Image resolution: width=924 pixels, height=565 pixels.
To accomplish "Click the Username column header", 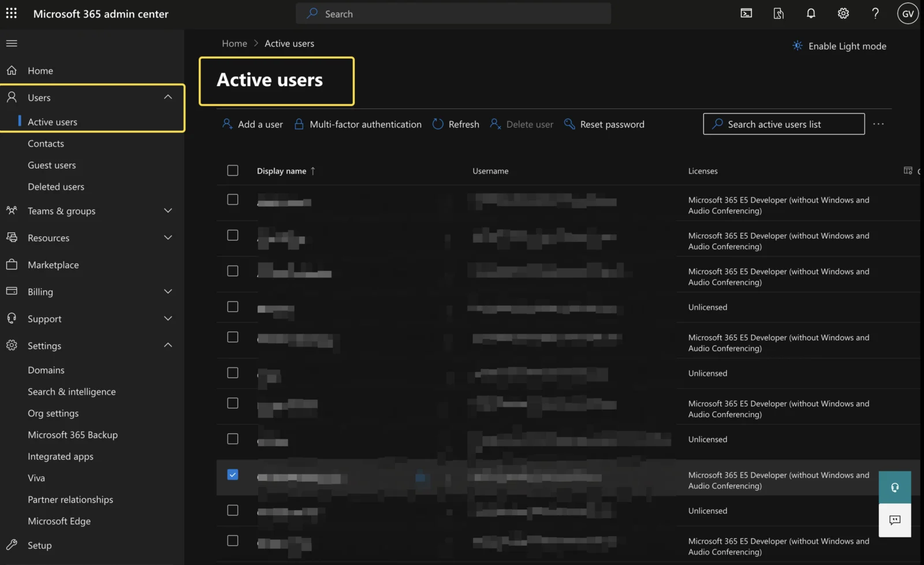I will click(490, 171).
